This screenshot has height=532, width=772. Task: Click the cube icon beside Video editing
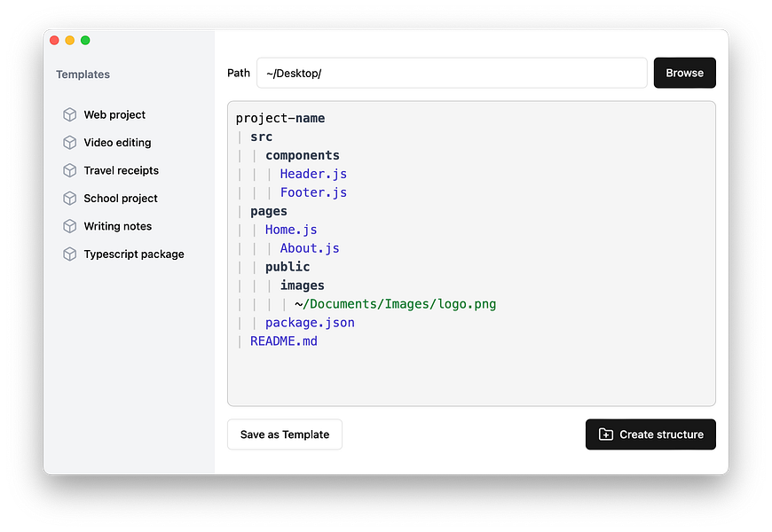tap(69, 143)
